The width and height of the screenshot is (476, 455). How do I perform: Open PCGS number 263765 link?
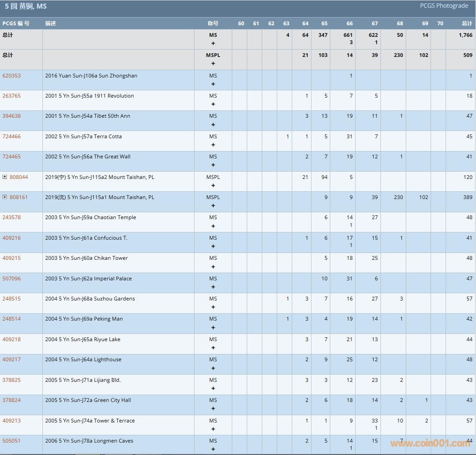tap(12, 96)
